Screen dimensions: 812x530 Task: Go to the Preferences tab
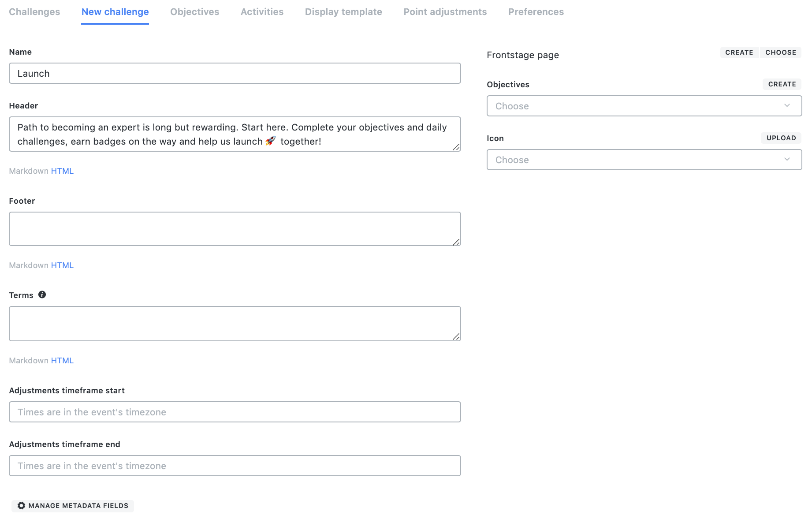pyautogui.click(x=536, y=12)
